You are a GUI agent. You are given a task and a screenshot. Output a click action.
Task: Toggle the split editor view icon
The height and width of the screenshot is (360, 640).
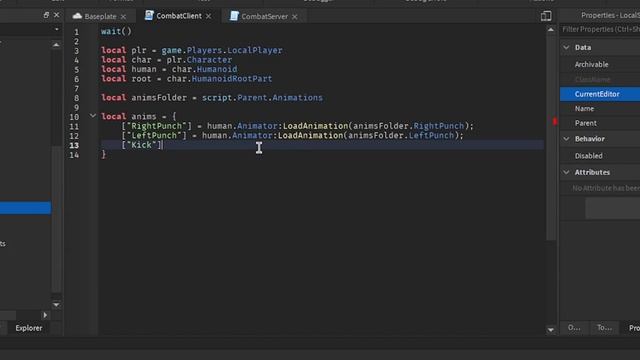(x=546, y=16)
